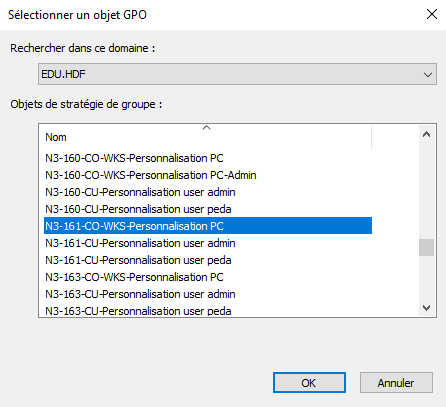
Task: Cancel with the Annuler button
Action: point(396,383)
